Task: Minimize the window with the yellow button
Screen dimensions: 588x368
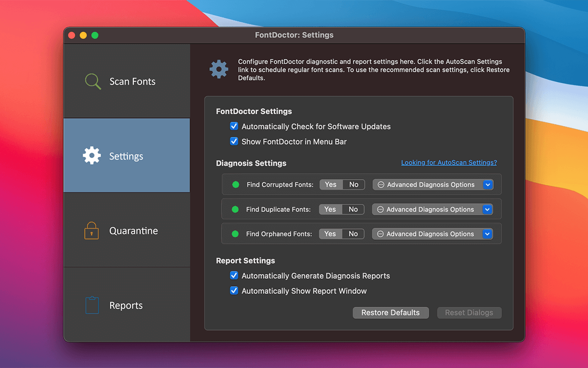Action: point(83,35)
